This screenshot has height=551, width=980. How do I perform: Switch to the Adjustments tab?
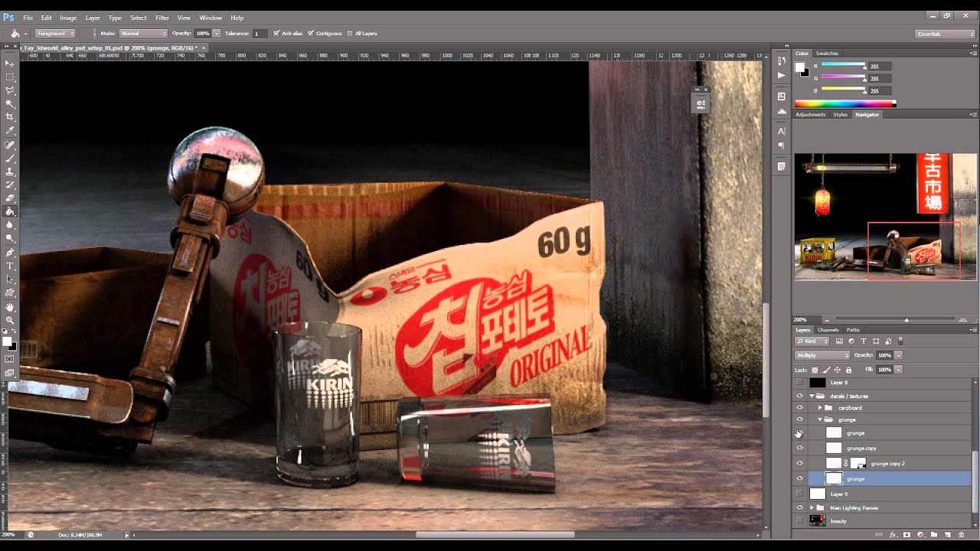tap(810, 115)
